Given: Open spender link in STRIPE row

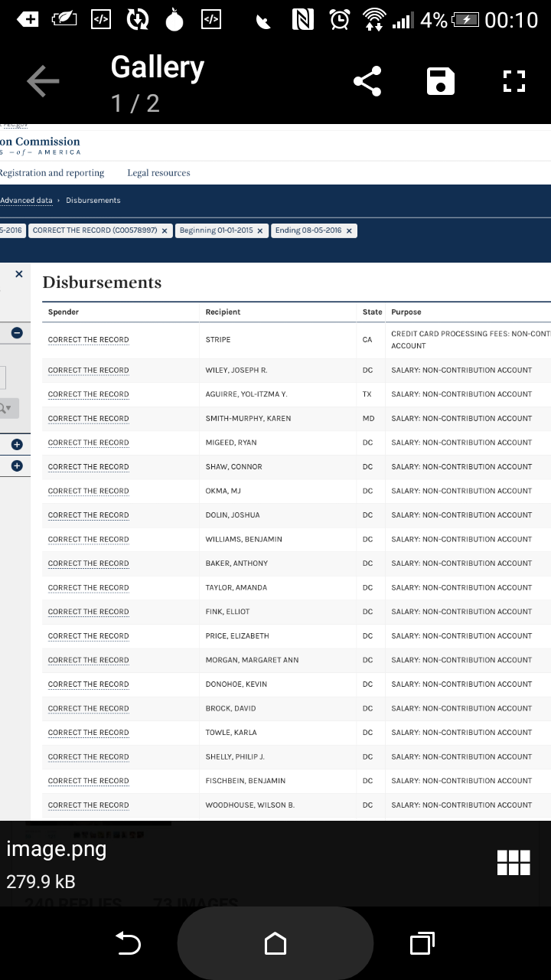Looking at the screenshot, I should tap(88, 340).
